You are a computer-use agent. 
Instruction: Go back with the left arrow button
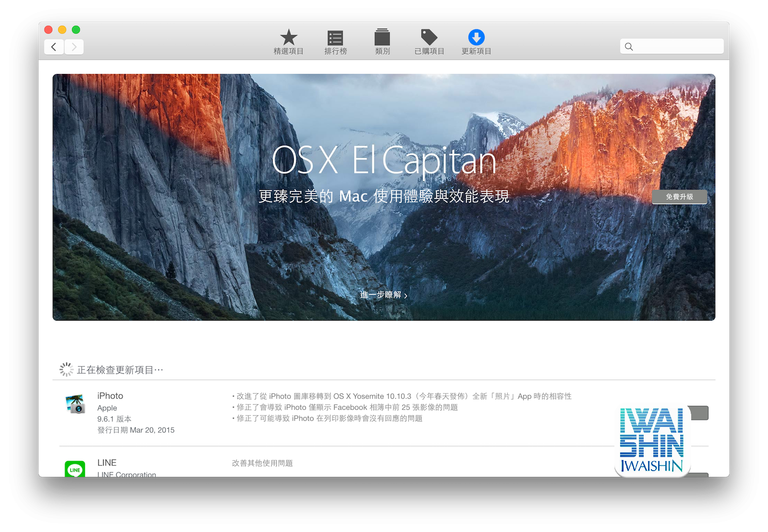[x=54, y=47]
